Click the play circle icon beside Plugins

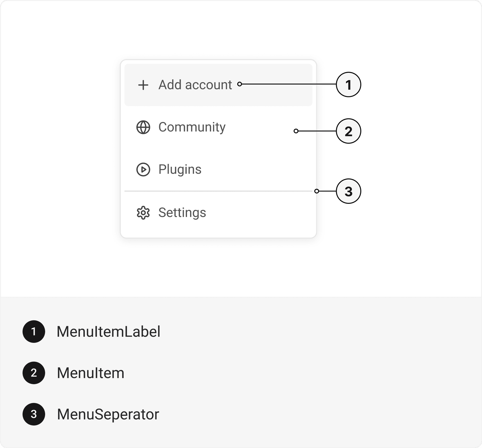point(143,169)
